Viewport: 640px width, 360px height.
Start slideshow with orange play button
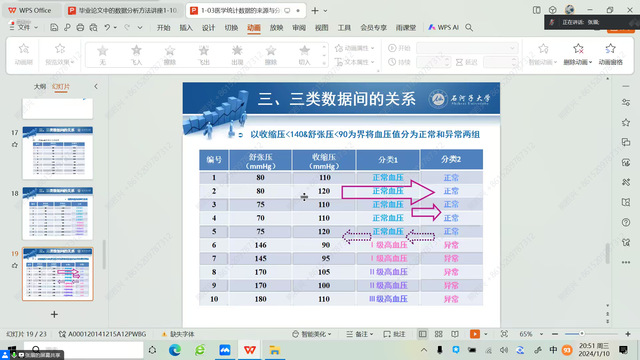(474, 334)
